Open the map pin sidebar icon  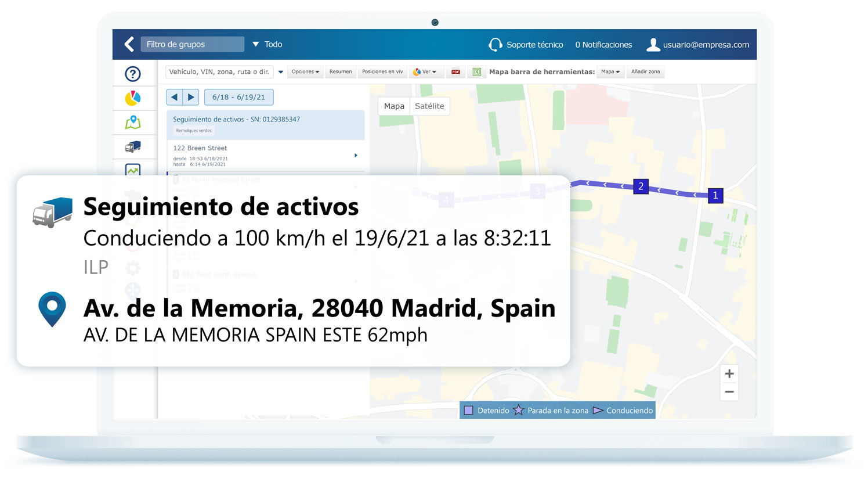(133, 122)
